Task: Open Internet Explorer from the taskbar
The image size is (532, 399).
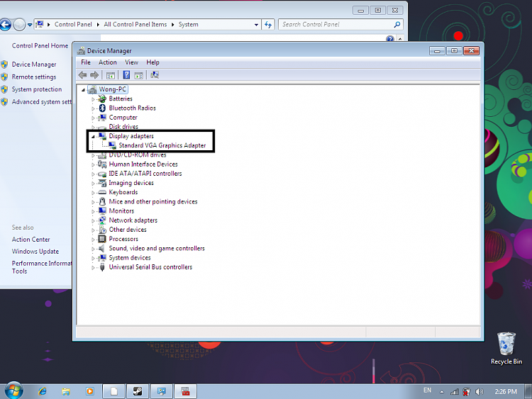Action: pos(43,391)
